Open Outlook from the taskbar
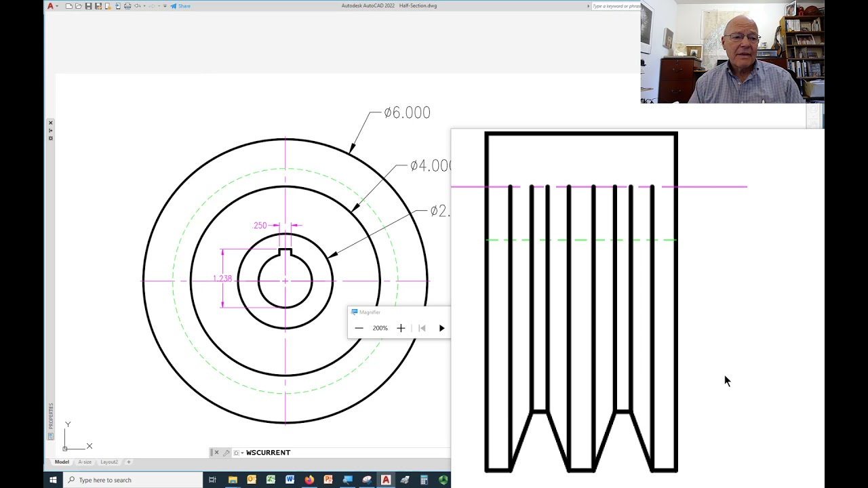The image size is (868, 488). pyautogui.click(x=252, y=480)
